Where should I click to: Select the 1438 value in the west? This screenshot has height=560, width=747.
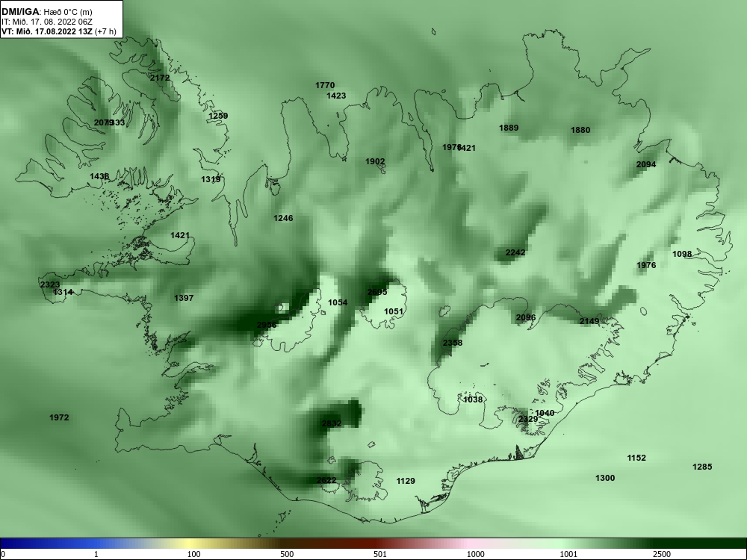click(x=99, y=177)
